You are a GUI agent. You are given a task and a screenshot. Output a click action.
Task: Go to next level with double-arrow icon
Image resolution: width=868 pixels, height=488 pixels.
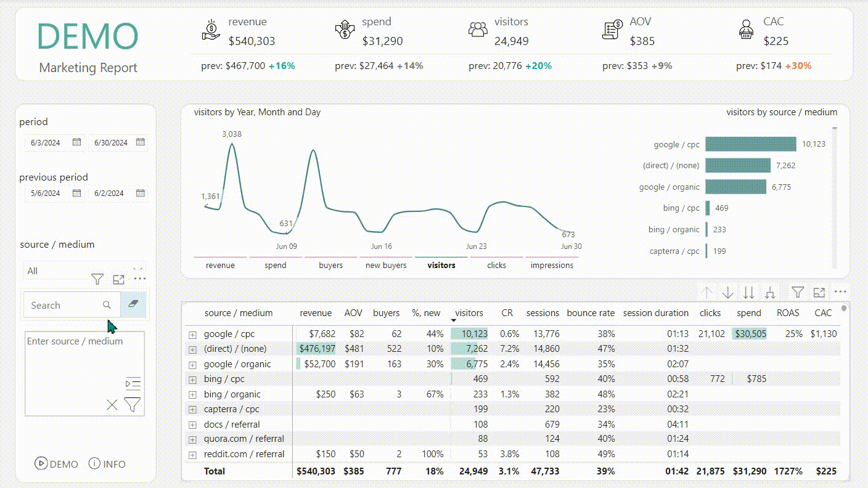749,293
